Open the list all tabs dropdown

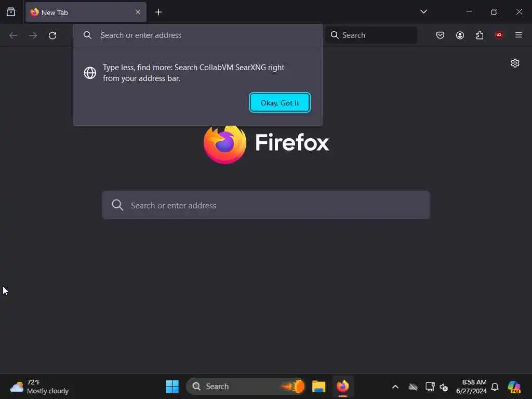(x=423, y=12)
